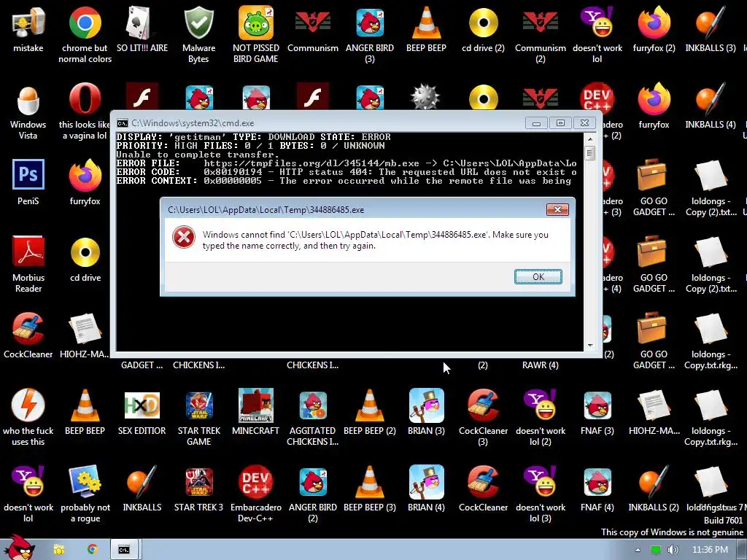Select the Malware Bytes desktop icon
Viewport: 747px width, 560px height.
point(198,34)
